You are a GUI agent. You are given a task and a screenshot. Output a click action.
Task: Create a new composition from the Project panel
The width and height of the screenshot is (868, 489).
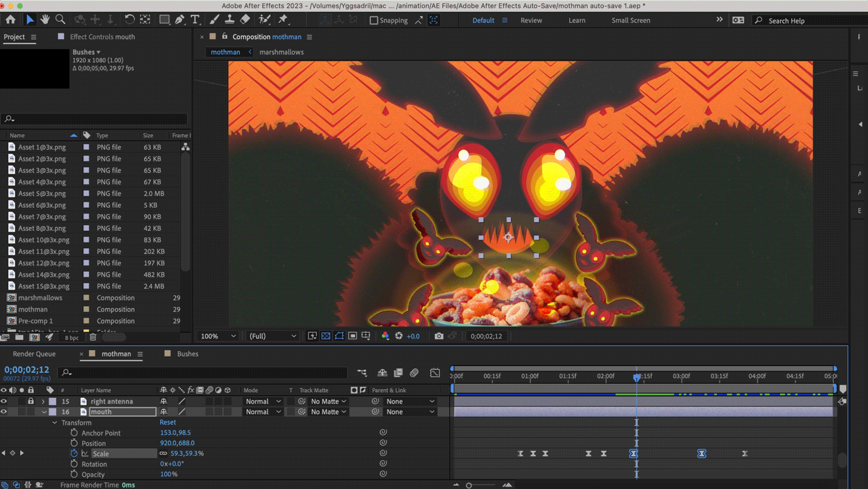point(35,338)
